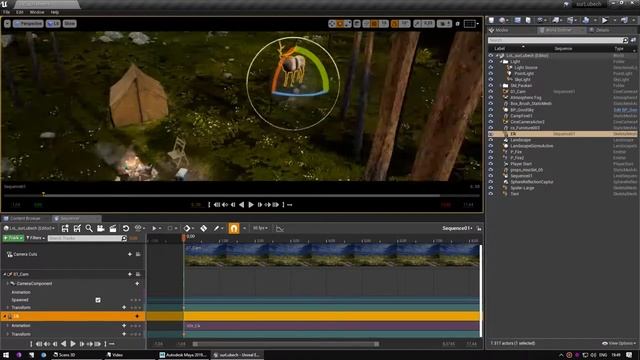640x360 pixels.
Task: Toggle visibility eye for 01_Cam in Outliner
Action: (491, 92)
